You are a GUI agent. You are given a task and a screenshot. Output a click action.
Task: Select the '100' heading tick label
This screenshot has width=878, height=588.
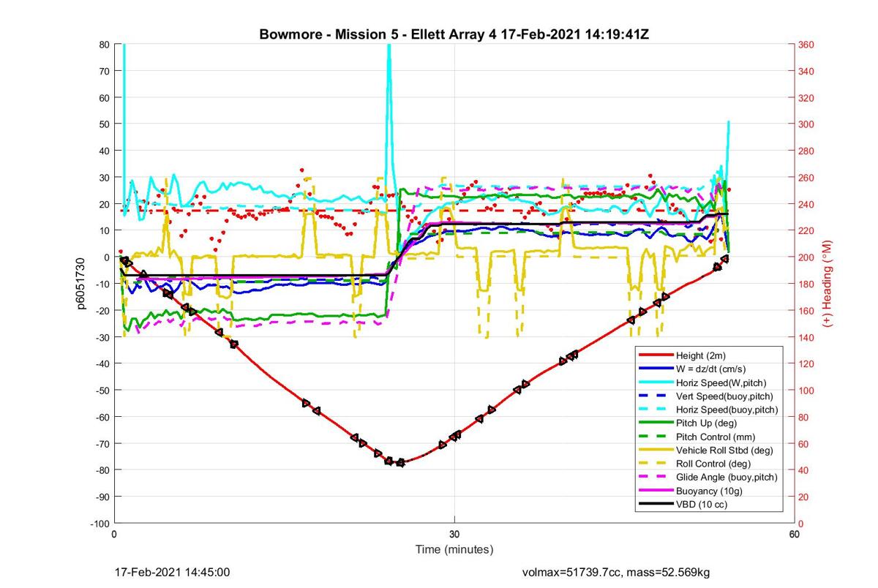tap(807, 391)
